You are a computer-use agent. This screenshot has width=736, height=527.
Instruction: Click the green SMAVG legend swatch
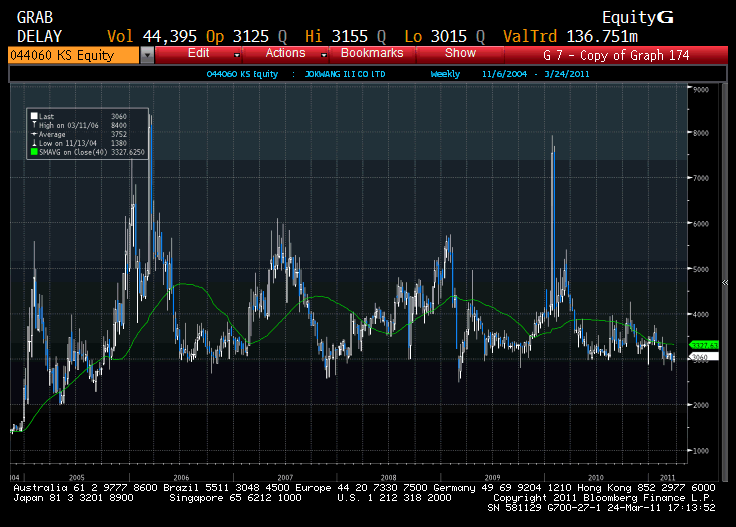33,152
